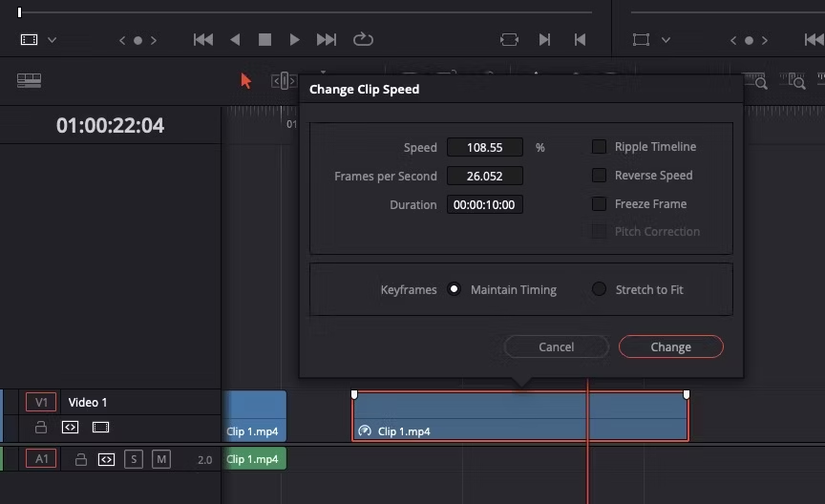Screen dimensions: 825x504
Task: Mute the A1 audio track
Action: [x=161, y=459]
